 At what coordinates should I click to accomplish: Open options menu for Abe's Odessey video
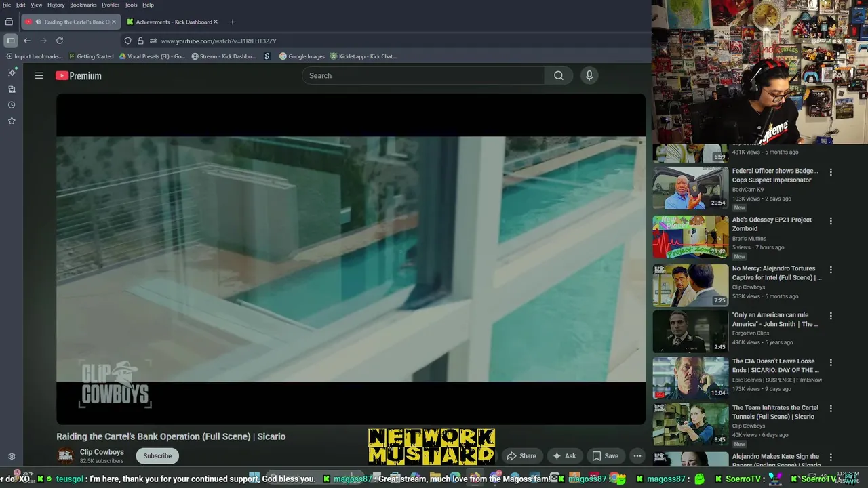[x=831, y=221]
